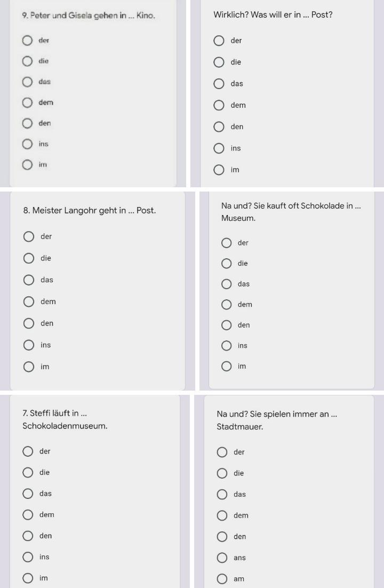This screenshot has height=588, width=384.
Task: Choose 'dem' for Meister Langohr question
Action: 30,302
